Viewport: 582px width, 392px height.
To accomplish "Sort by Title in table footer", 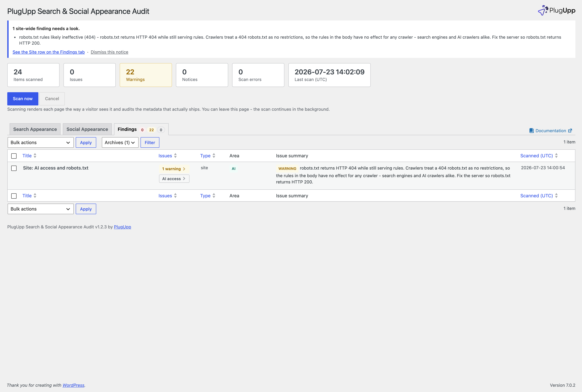I will coord(27,196).
